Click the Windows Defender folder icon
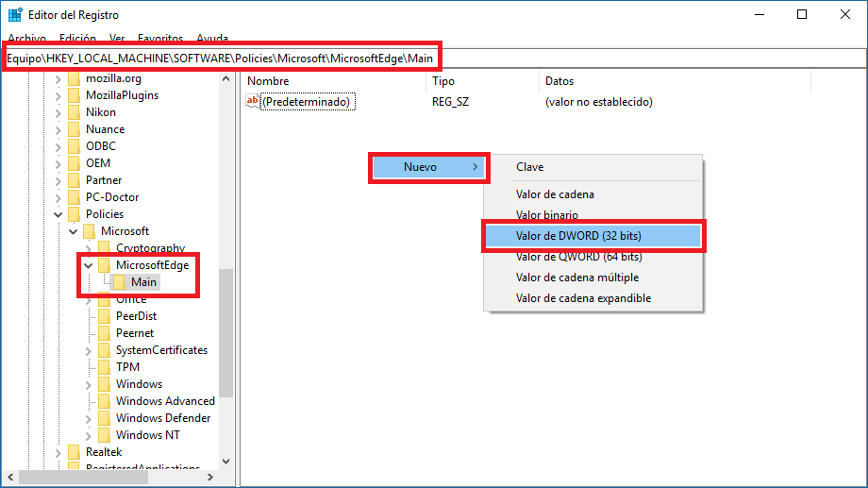 pyautogui.click(x=104, y=418)
